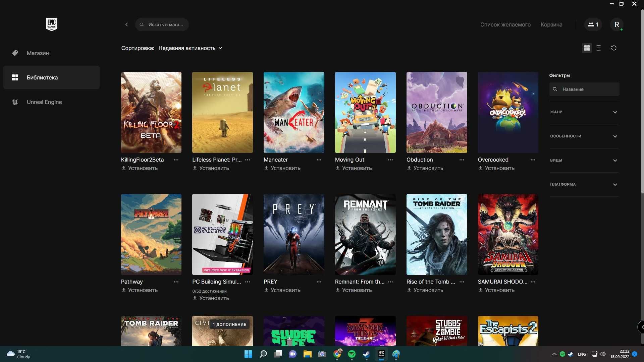Open File Explorer from the taskbar
Image resolution: width=644 pixels, height=362 pixels.
click(307, 354)
